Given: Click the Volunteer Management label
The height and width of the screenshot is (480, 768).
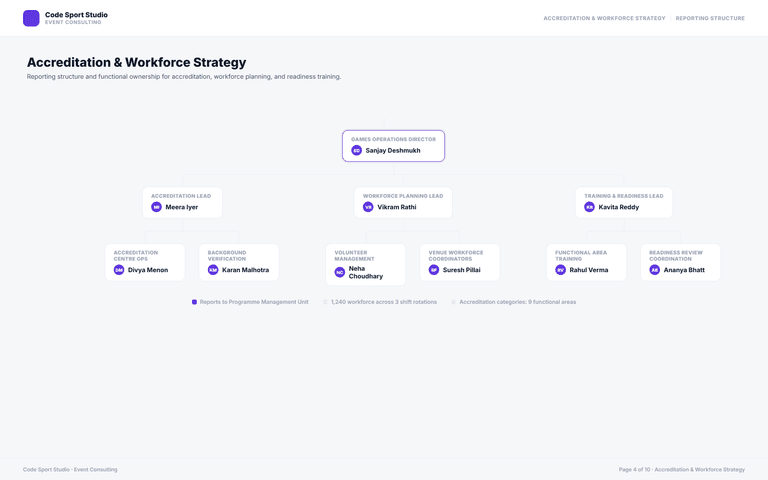Looking at the screenshot, I should 354,256.
